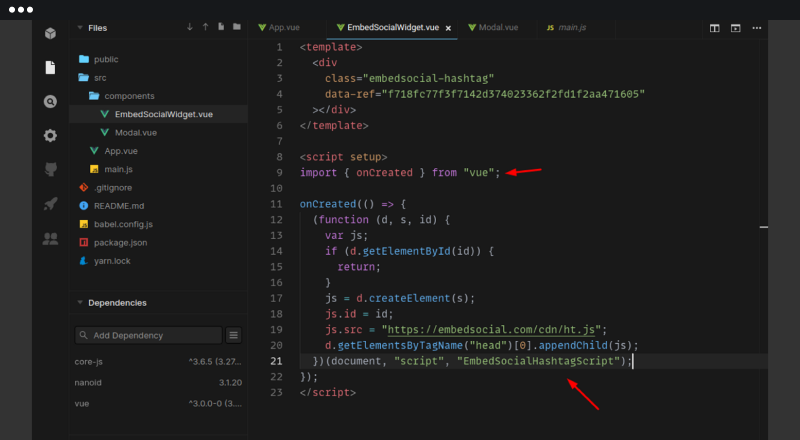Image resolution: width=800 pixels, height=440 pixels.
Task: Open the deployment rocket sidebar icon
Action: (50, 204)
